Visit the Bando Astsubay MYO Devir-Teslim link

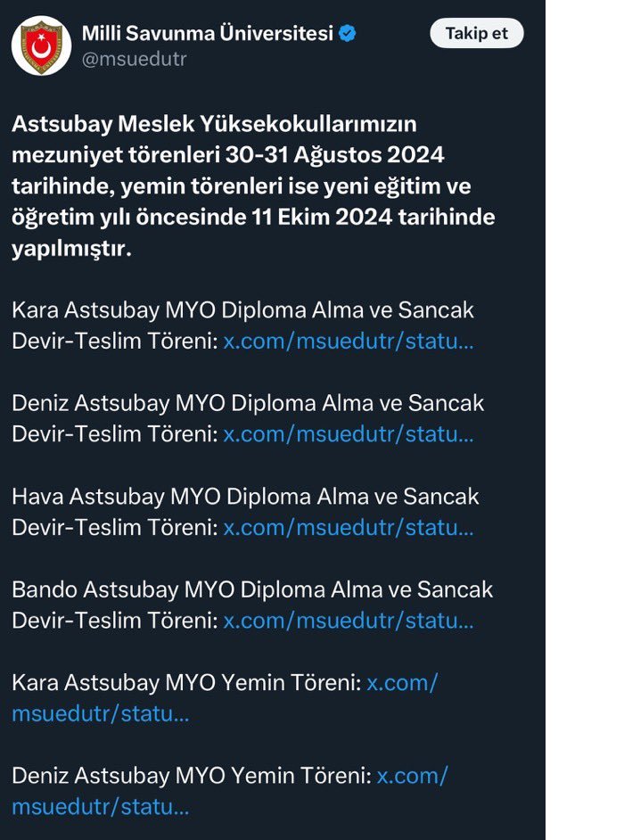click(348, 621)
